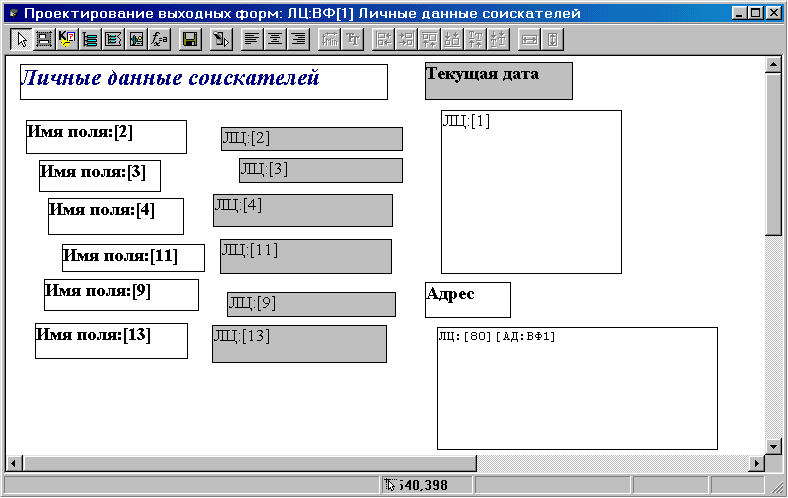Select the large 'ЛЦ:[1]' box
Image resolution: width=788 pixels, height=498 pixels.
[531, 192]
